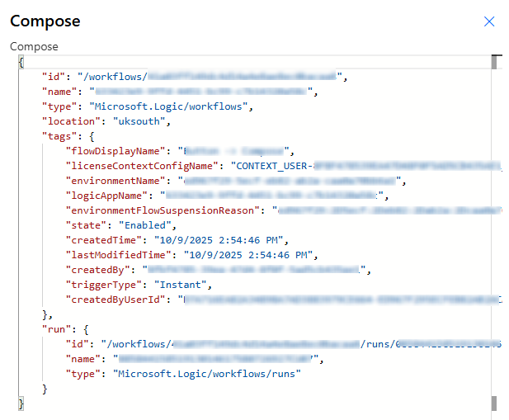Screen dimensions: 509x420
Task: Click the small Compose output label
Action: click(34, 47)
